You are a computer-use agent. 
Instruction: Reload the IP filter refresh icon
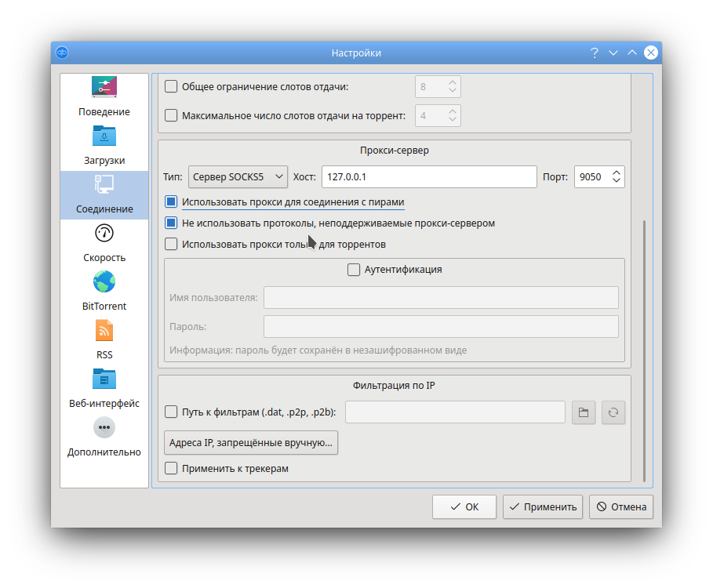[x=613, y=412]
